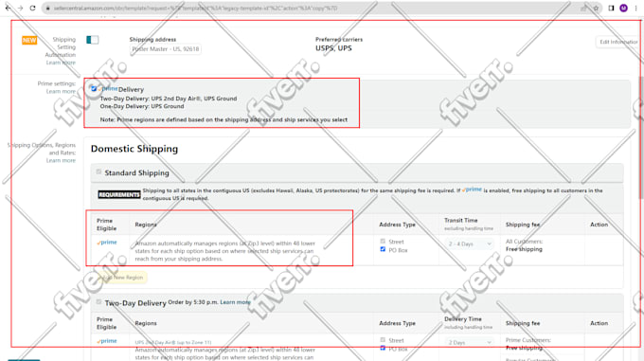Click the NEW badge beside Shipping Setting

tap(29, 40)
